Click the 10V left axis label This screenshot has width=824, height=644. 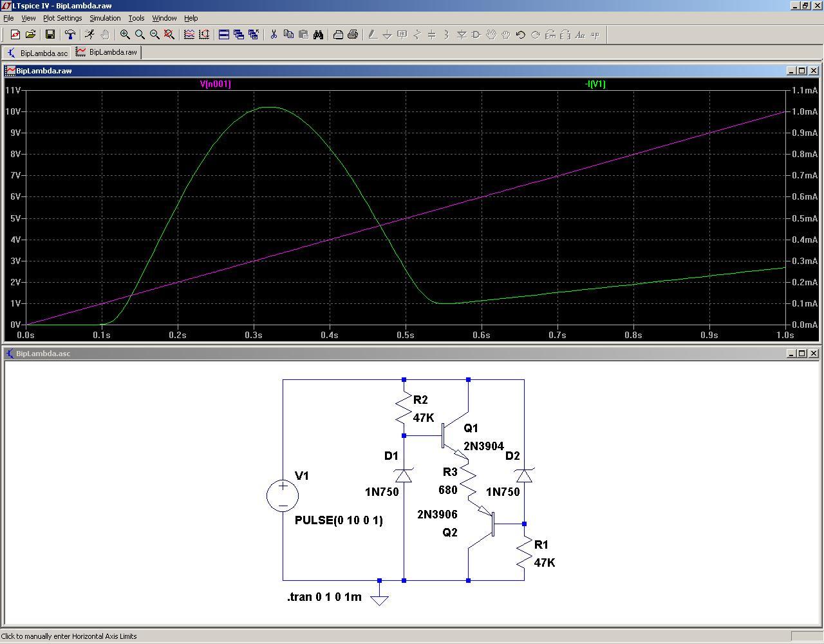pos(13,111)
